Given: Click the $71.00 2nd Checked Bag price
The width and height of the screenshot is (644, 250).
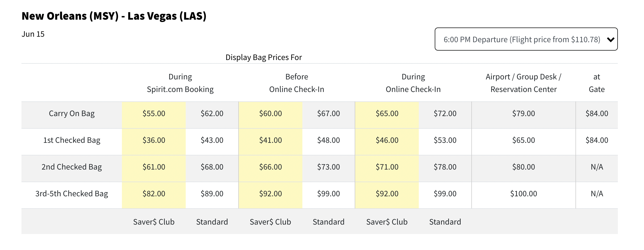Looking at the screenshot, I should (387, 167).
